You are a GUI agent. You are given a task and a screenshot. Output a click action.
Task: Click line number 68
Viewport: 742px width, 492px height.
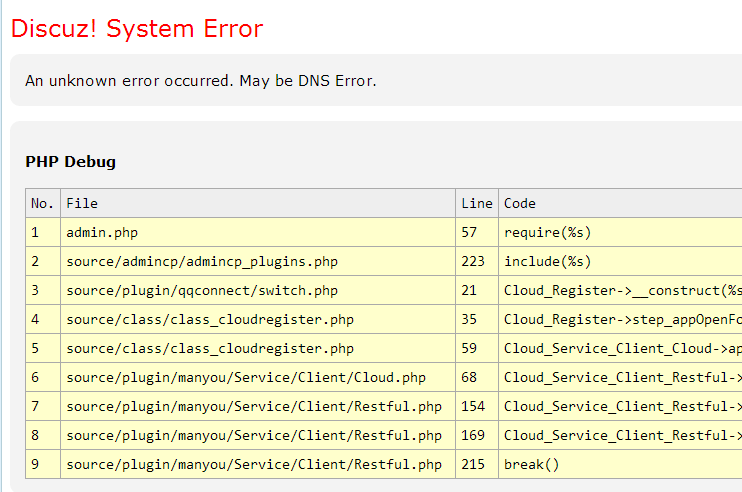pyautogui.click(x=477, y=377)
